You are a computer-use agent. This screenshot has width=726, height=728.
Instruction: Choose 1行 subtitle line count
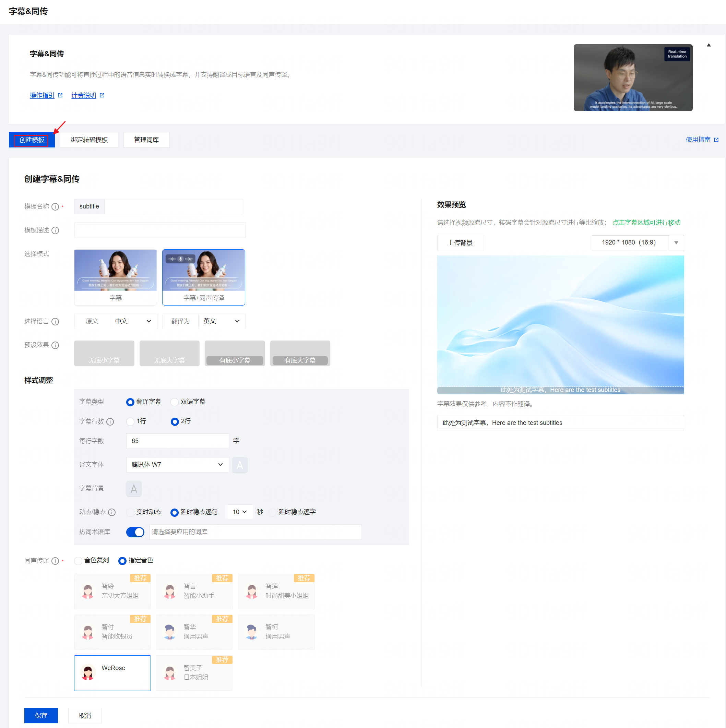[130, 422]
